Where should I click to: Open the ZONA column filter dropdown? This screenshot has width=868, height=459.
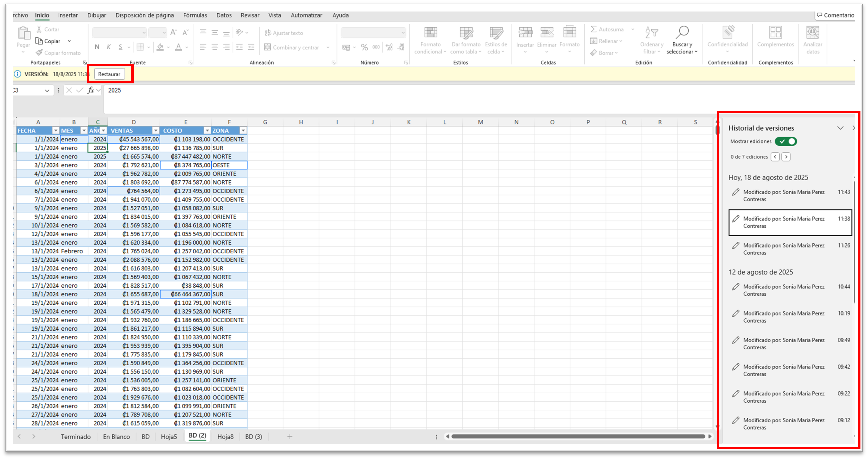pos(243,131)
